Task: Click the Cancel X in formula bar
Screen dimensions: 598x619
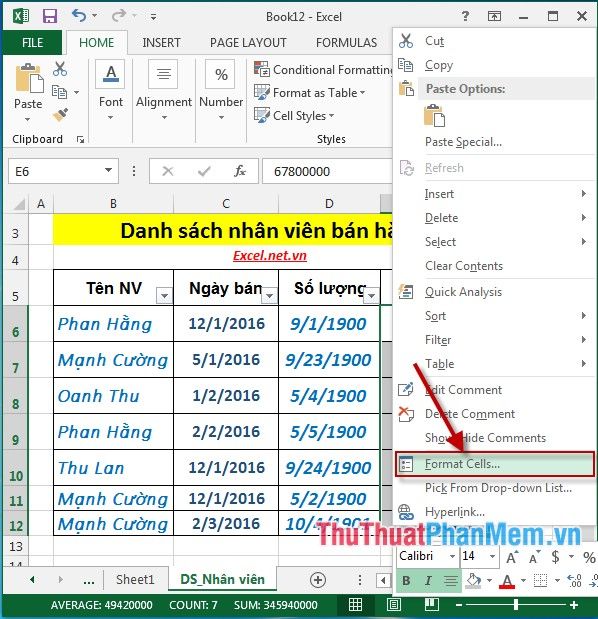Action: coord(168,171)
